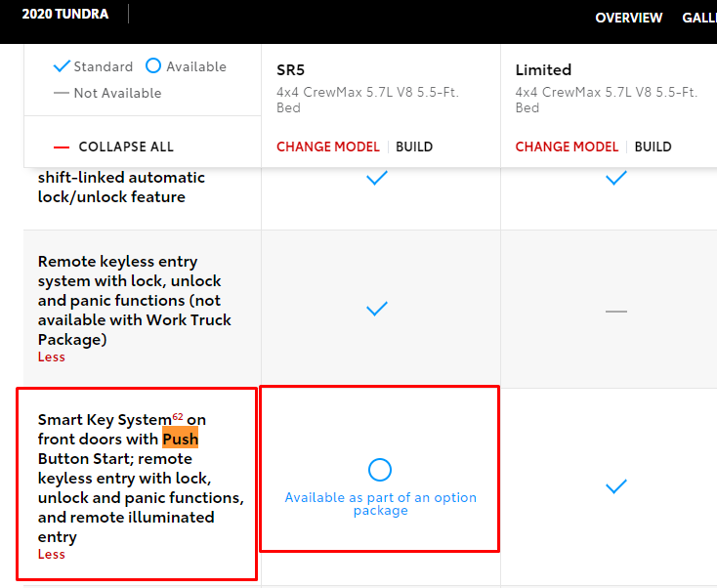Click the Available circle icon in SR5 column
717x588 pixels.
[380, 470]
